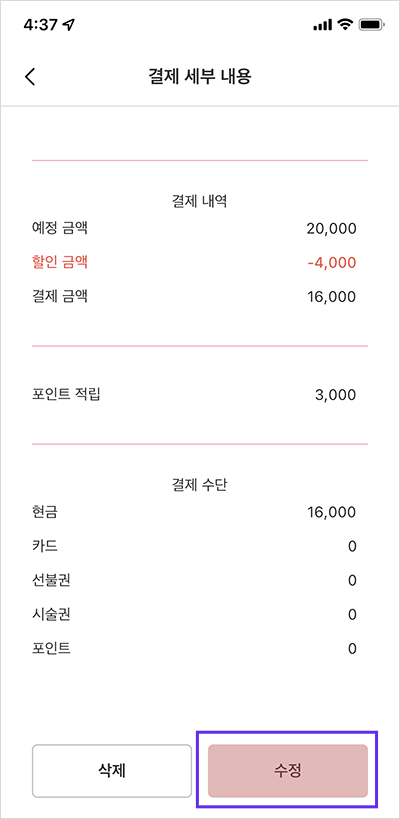Tap the 시술권 payment method label
This screenshot has height=819, width=400.
(51, 614)
